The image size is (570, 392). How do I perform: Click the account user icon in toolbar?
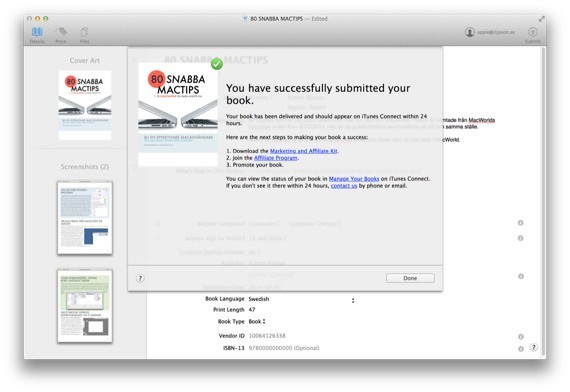pos(470,32)
